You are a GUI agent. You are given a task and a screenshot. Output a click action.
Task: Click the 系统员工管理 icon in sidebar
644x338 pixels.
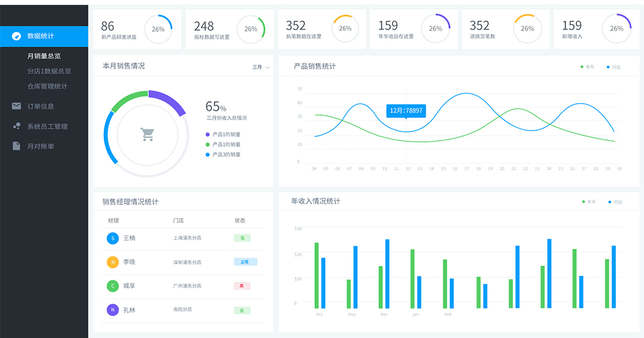pos(16,126)
